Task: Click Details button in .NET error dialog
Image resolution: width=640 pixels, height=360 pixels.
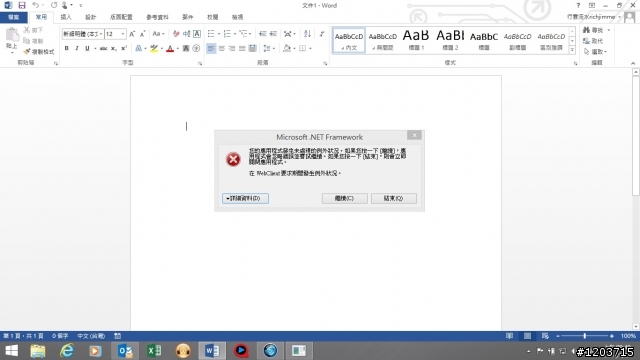Action: (x=245, y=198)
